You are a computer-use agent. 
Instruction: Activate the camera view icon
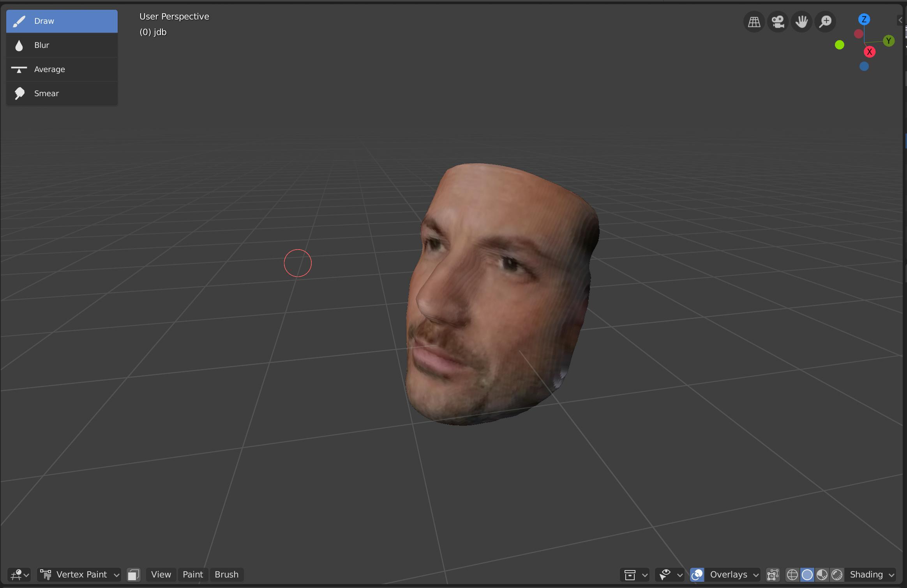[777, 21]
